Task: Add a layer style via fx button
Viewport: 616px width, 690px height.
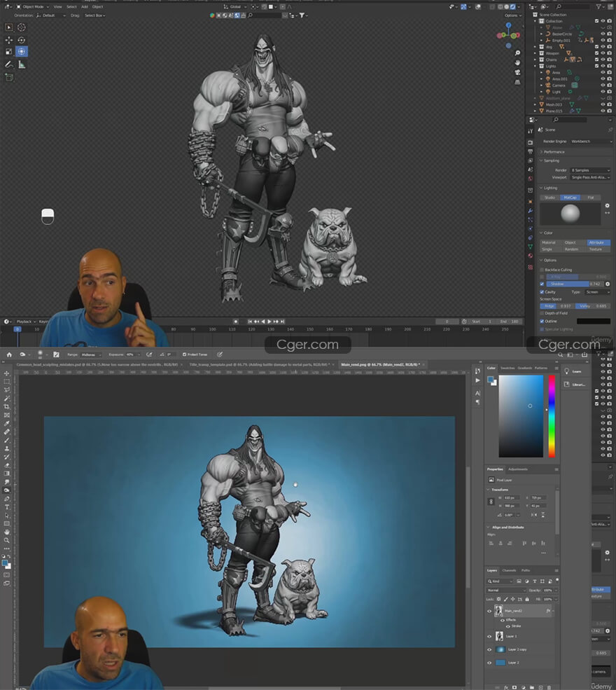Action: [x=506, y=687]
